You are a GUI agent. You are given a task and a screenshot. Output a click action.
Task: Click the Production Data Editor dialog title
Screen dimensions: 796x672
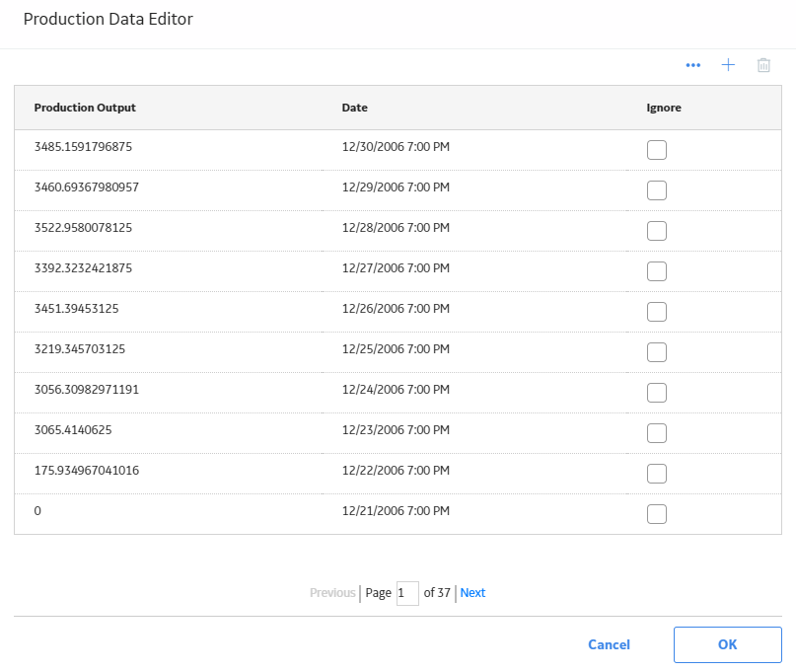(x=109, y=20)
